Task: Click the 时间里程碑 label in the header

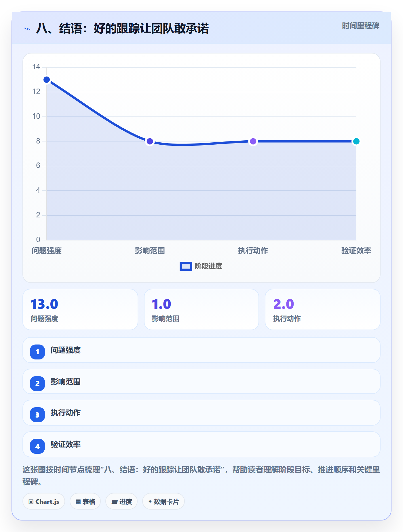Action: pyautogui.click(x=361, y=26)
